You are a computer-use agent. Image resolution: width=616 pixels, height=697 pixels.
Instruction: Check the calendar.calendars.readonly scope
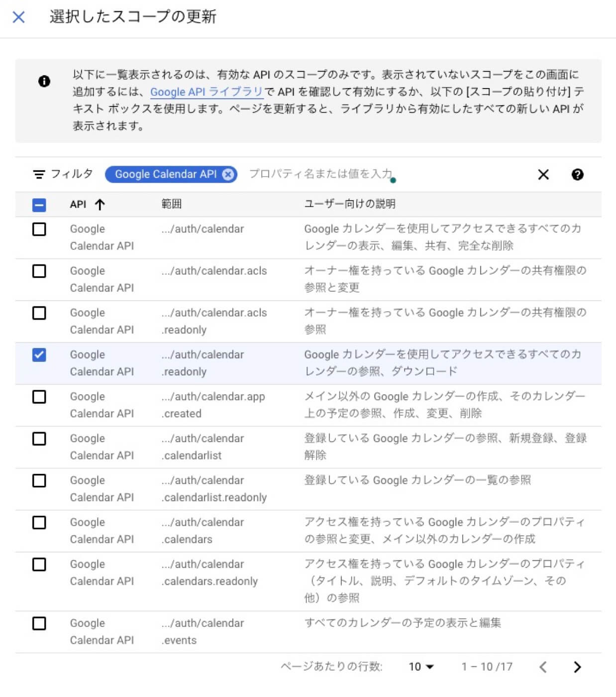click(39, 565)
